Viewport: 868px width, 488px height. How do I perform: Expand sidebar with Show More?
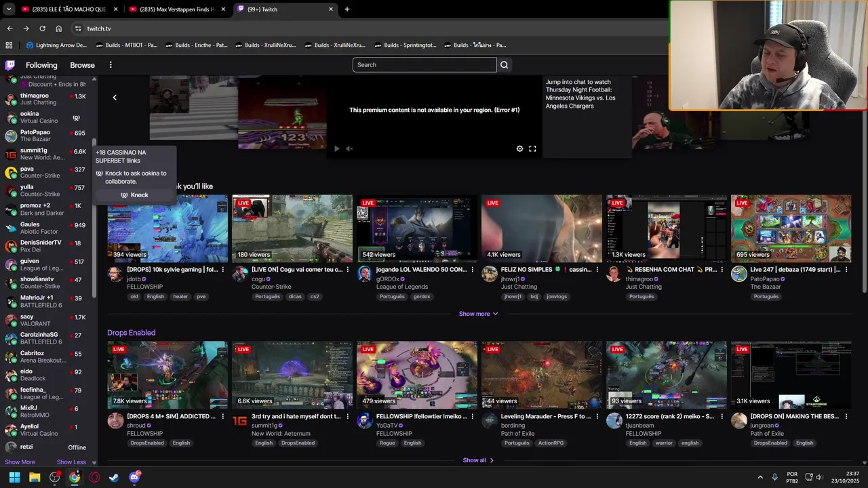coord(20,462)
